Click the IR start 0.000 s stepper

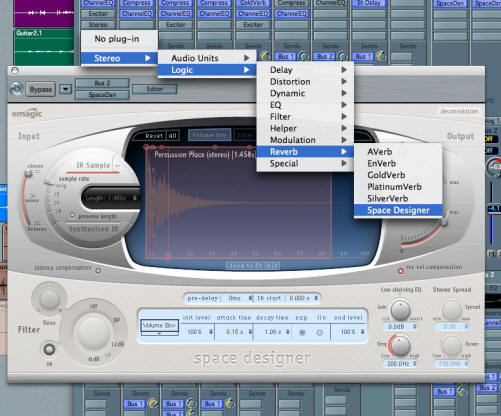[316, 298]
